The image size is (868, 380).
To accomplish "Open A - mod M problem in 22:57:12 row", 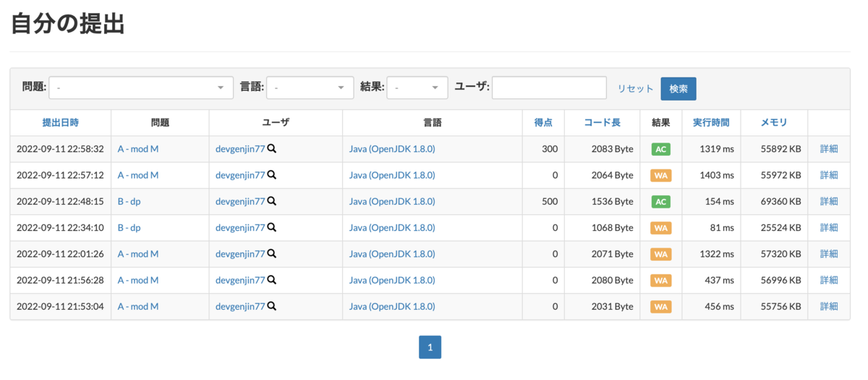I will (138, 175).
